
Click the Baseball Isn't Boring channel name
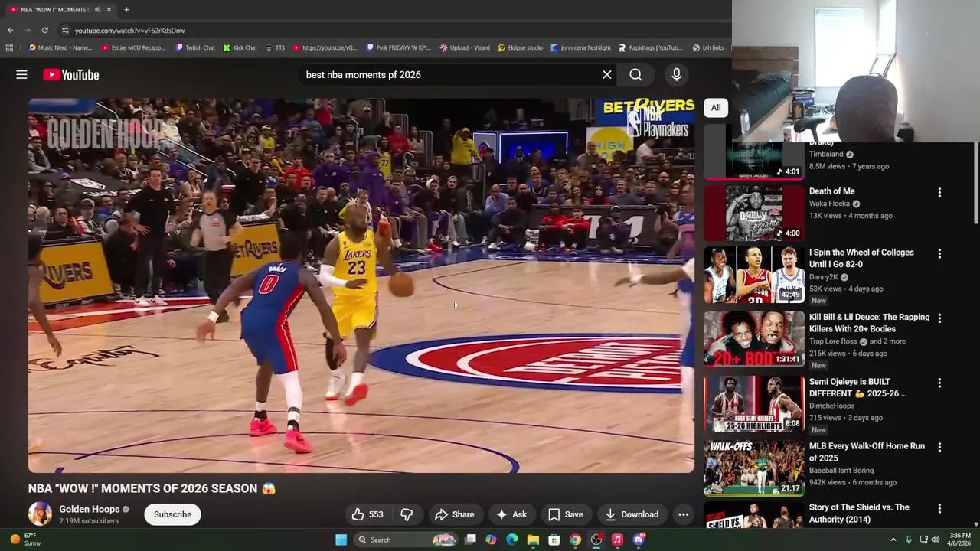click(841, 470)
